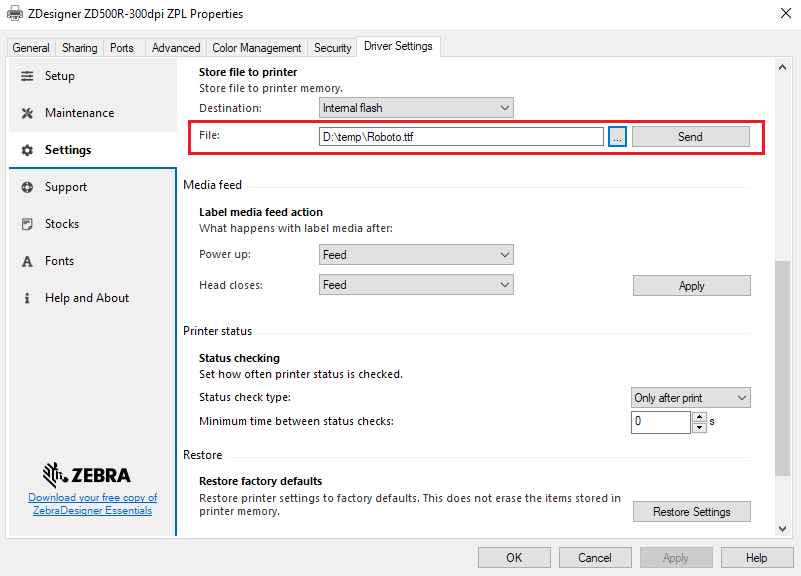Increase minimum time between status checks
The height and width of the screenshot is (576, 801).
tap(699, 417)
